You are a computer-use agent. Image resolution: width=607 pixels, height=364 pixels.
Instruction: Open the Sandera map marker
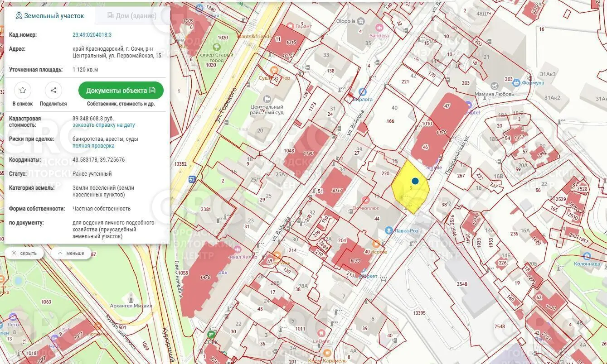[380, 28]
